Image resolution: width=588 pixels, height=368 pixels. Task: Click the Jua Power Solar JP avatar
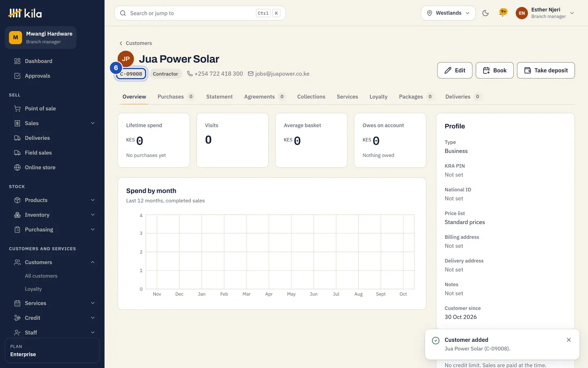126,59
